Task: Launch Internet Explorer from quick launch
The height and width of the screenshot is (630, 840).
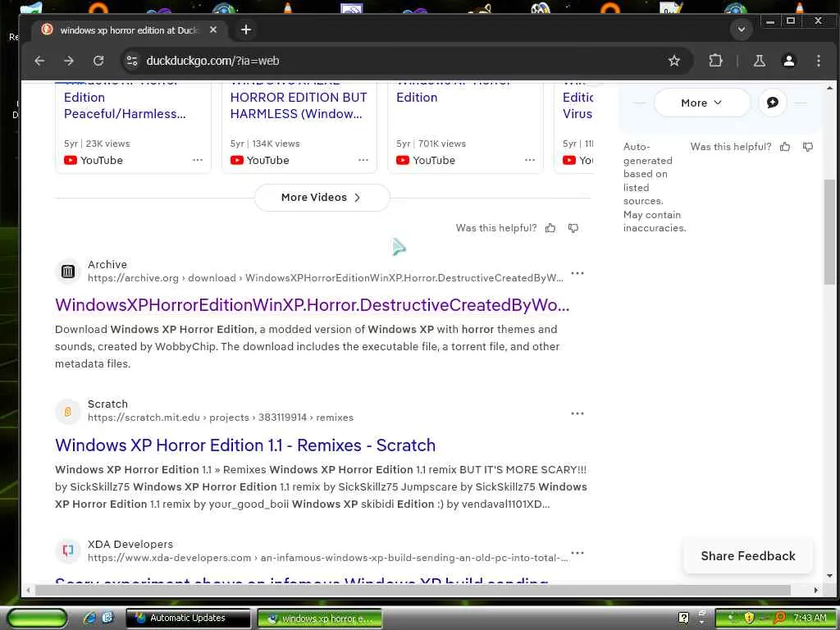Action: [90, 618]
